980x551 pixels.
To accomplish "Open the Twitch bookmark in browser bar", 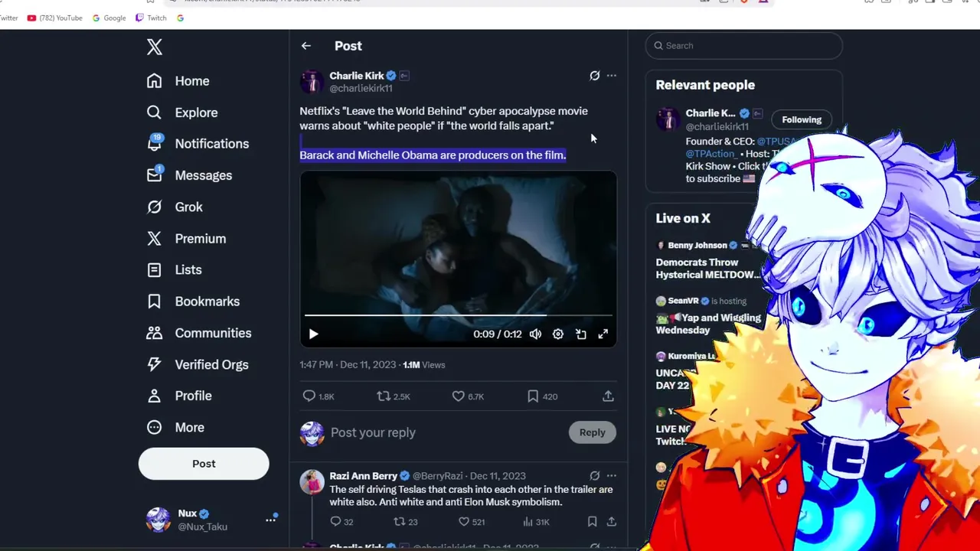I will coord(151,18).
